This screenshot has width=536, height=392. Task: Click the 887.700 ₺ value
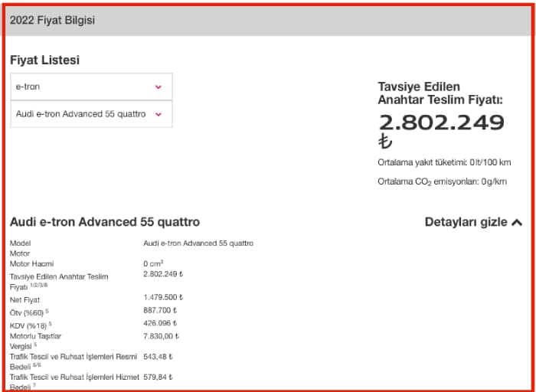click(160, 310)
